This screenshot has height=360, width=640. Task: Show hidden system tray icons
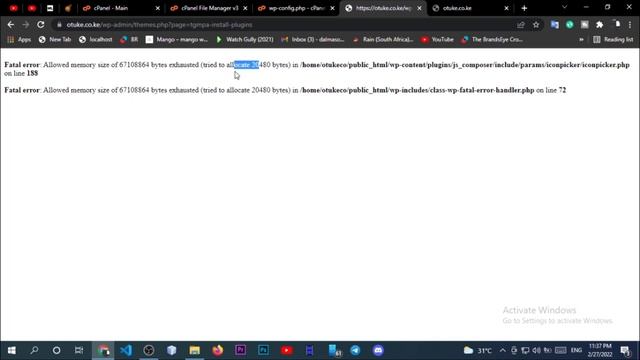click(x=502, y=350)
